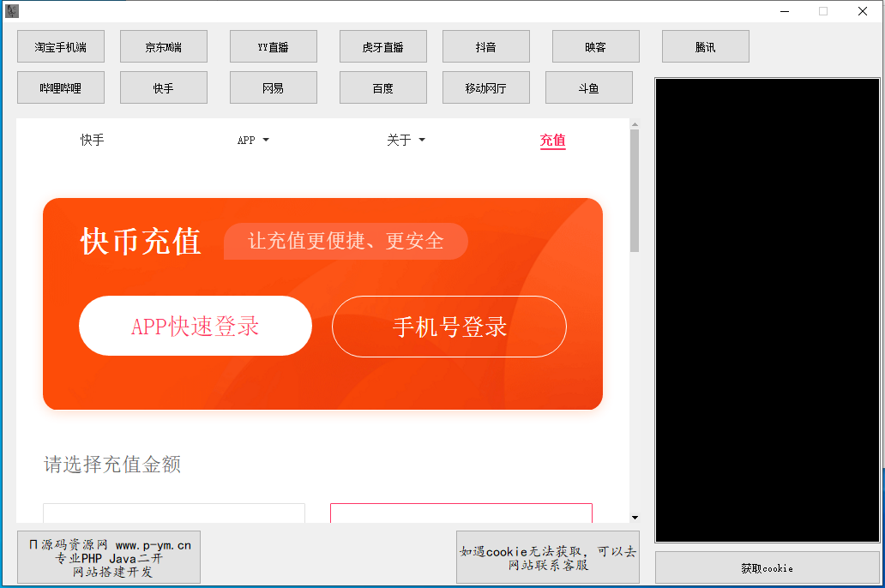Click the 如遇cookie无法获取 contact notice button

click(x=547, y=557)
